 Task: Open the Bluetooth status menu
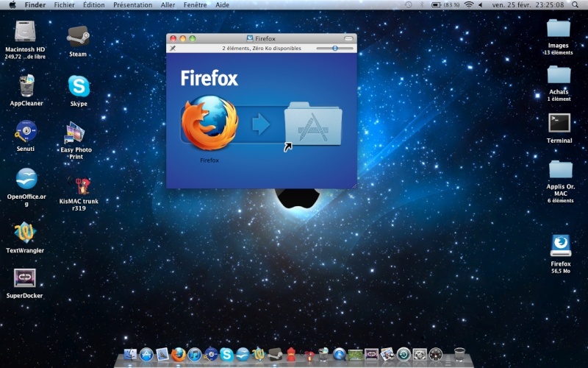pos(421,5)
